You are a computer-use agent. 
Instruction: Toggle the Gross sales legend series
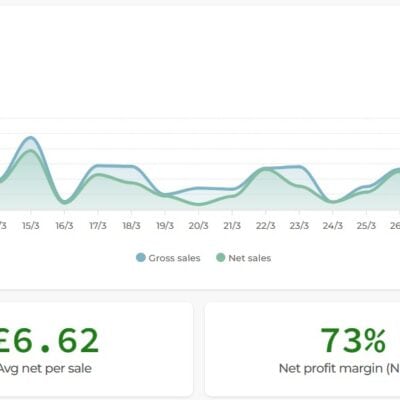coord(168,258)
